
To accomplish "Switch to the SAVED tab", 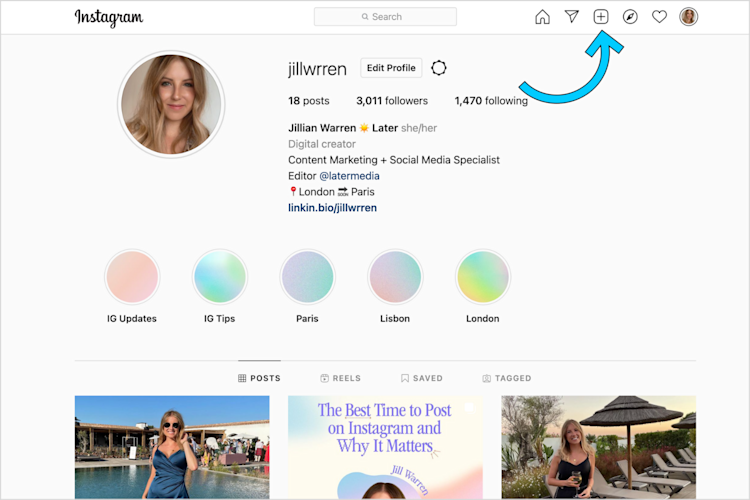I will click(x=421, y=378).
